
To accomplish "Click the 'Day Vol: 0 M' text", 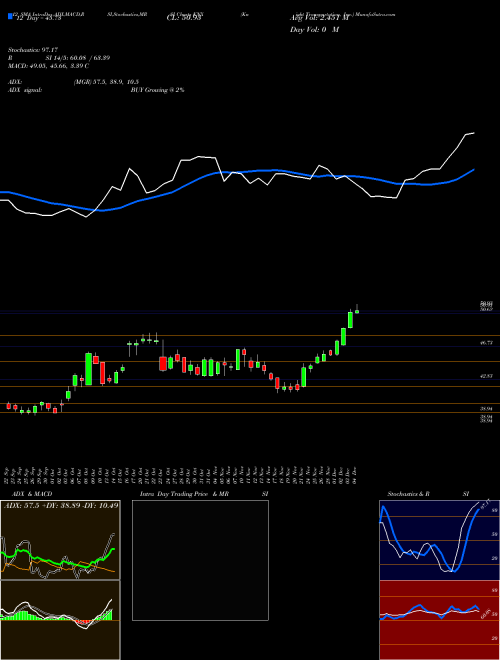I will [x=314, y=29].
